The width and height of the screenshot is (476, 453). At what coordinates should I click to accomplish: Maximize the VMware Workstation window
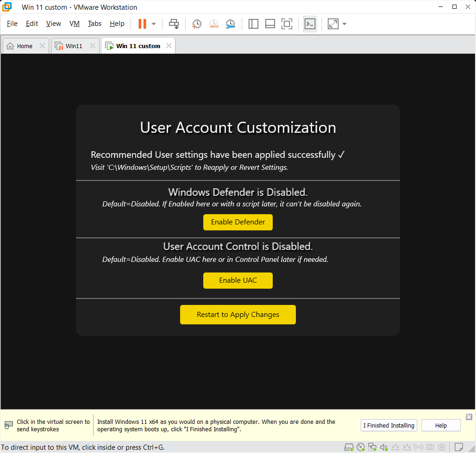coord(454,6)
